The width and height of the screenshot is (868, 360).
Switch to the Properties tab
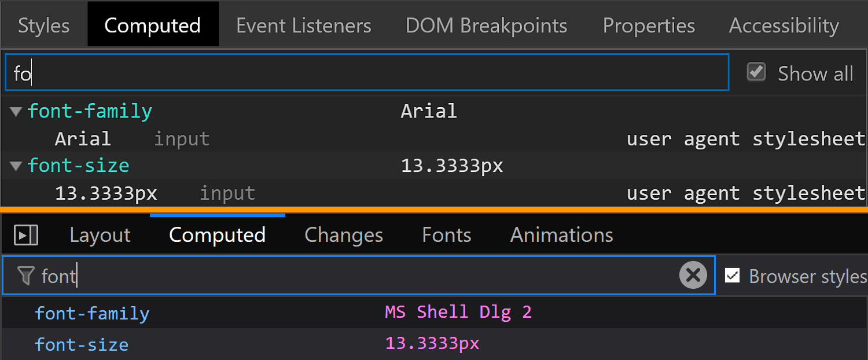point(649,25)
